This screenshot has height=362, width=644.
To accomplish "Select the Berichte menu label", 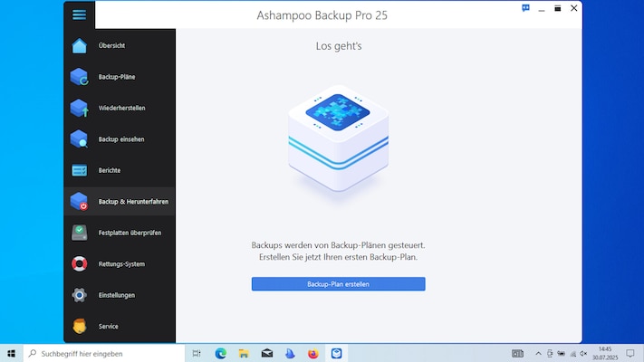I will click(110, 170).
